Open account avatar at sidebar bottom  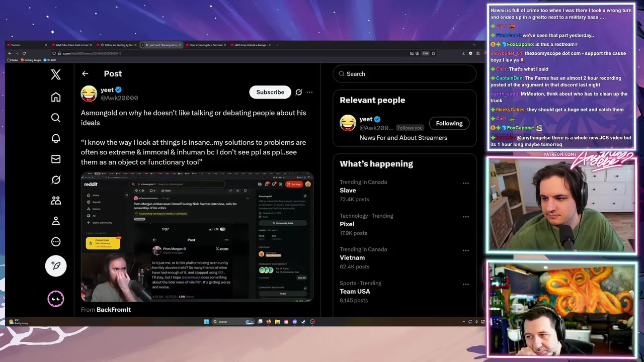click(56, 299)
